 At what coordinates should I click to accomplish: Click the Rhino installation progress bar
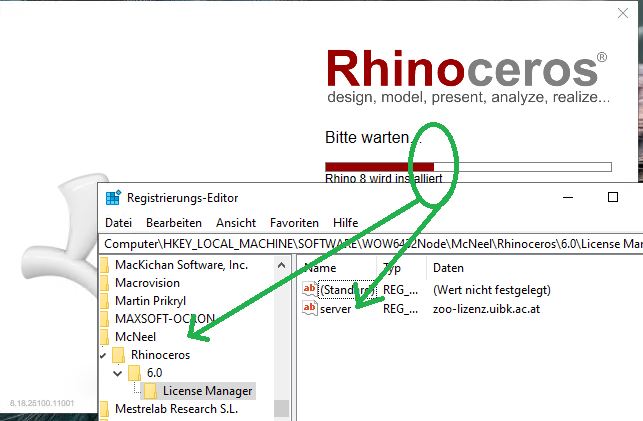tap(468, 167)
